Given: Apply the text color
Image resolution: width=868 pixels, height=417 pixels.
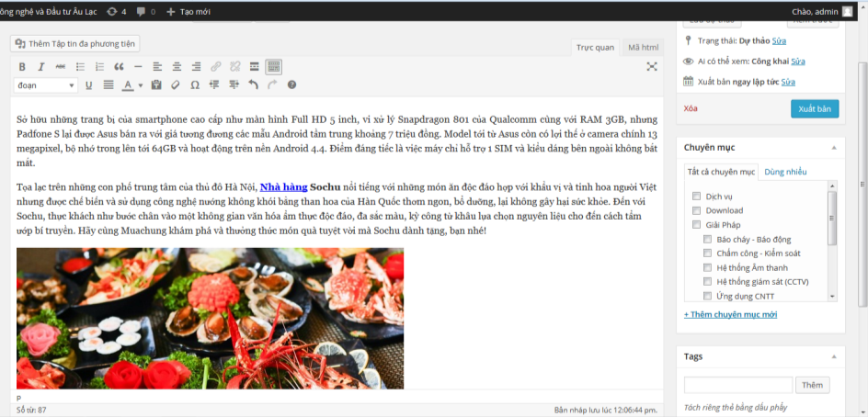Looking at the screenshot, I should pos(128,85).
